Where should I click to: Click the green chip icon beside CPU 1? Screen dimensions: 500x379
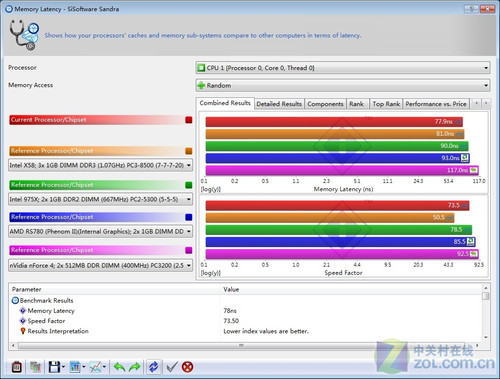tap(201, 68)
